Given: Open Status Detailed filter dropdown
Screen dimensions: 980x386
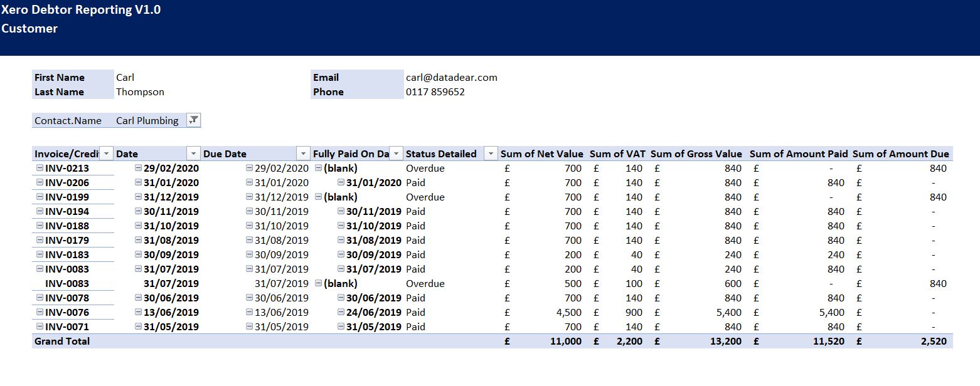Looking at the screenshot, I should pos(491,154).
